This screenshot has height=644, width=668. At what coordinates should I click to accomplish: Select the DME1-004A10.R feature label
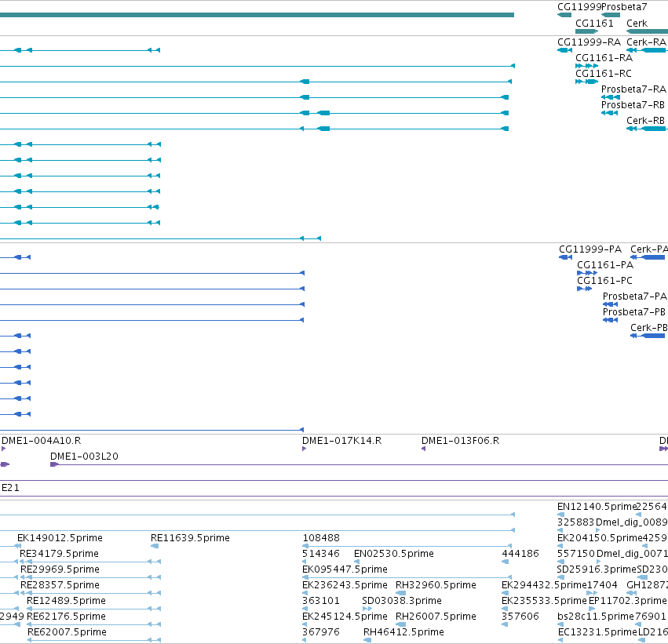tap(42, 441)
